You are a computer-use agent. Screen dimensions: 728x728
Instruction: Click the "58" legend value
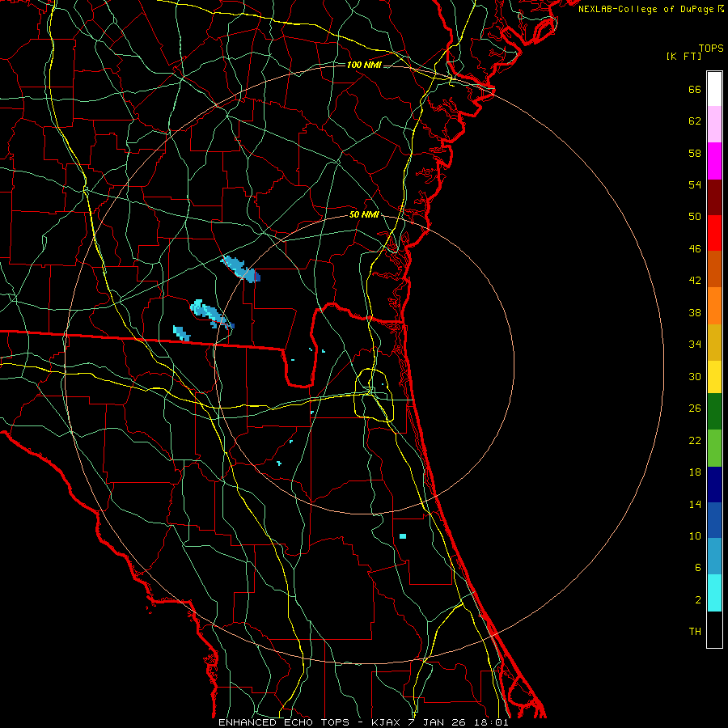click(x=695, y=153)
